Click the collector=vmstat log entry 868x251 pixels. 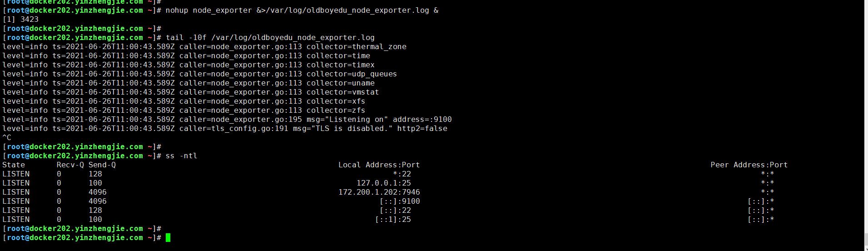191,92
